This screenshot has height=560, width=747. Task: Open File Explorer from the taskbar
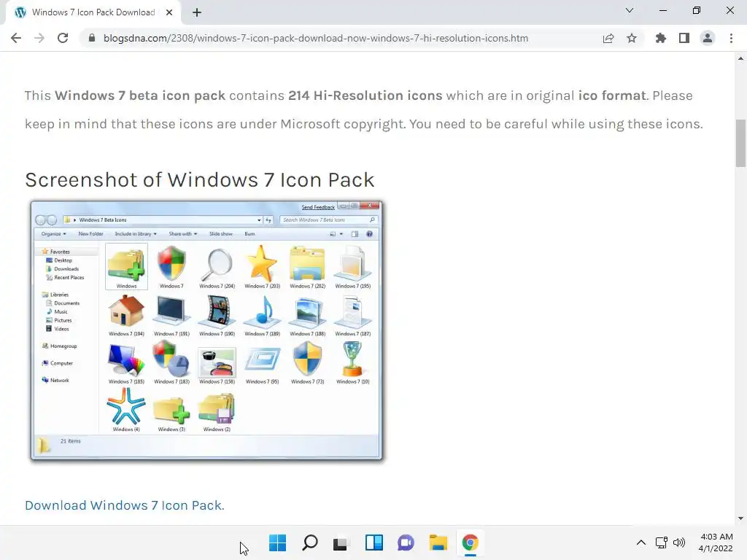click(x=438, y=542)
